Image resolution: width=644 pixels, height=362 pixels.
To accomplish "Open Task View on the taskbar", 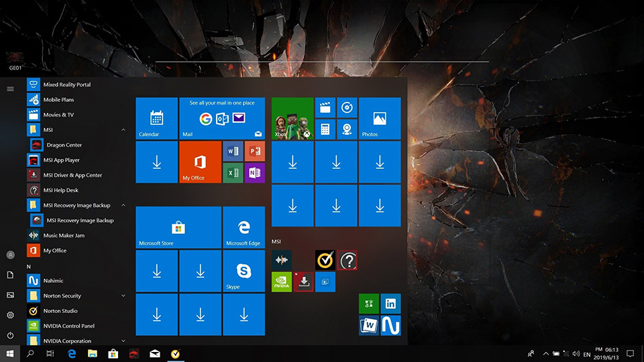I will (x=50, y=353).
